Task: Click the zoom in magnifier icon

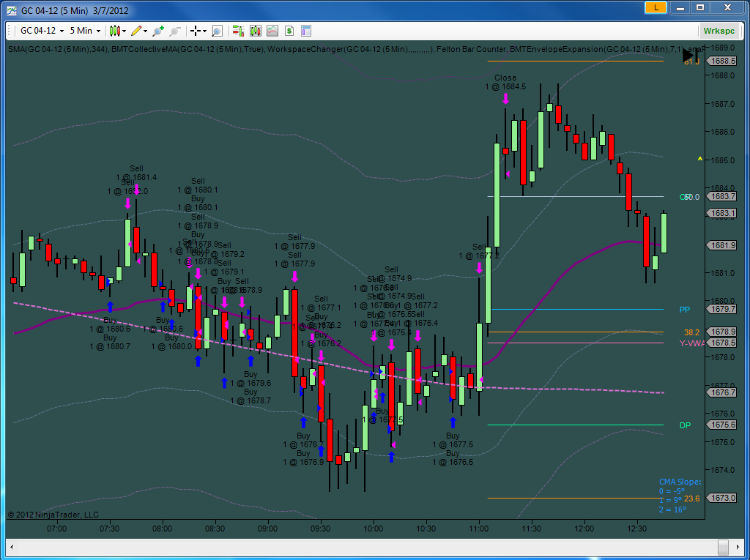Action: pyautogui.click(x=158, y=31)
